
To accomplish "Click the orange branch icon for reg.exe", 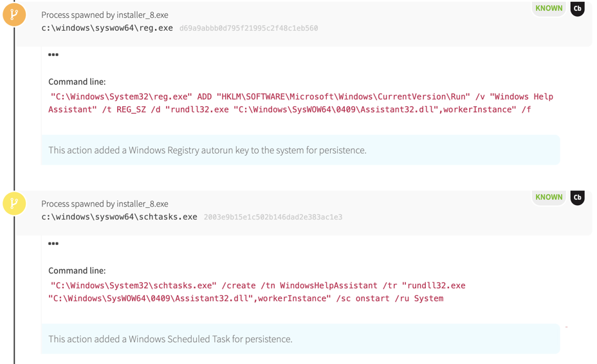I will point(14,14).
